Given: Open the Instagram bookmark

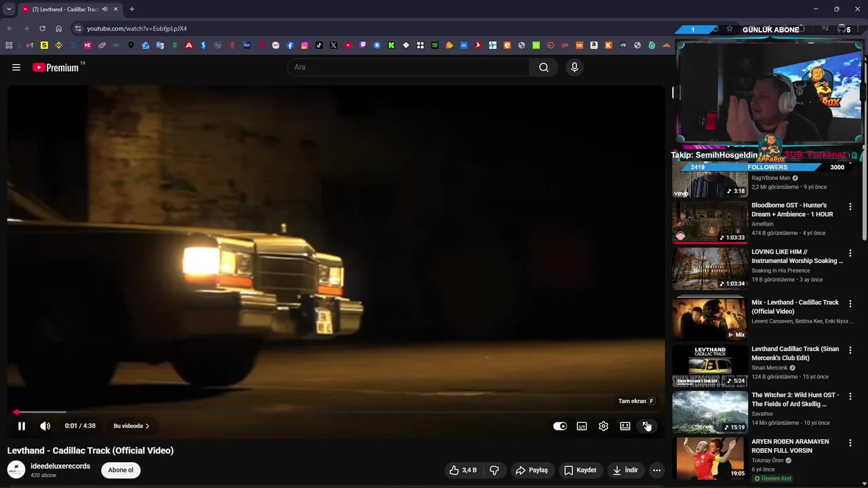Looking at the screenshot, I should [304, 45].
